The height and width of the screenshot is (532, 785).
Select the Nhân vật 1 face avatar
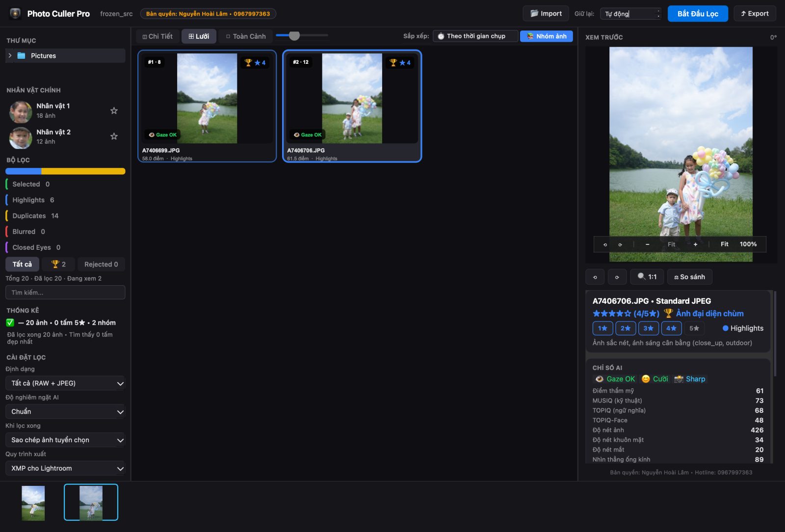(x=21, y=111)
